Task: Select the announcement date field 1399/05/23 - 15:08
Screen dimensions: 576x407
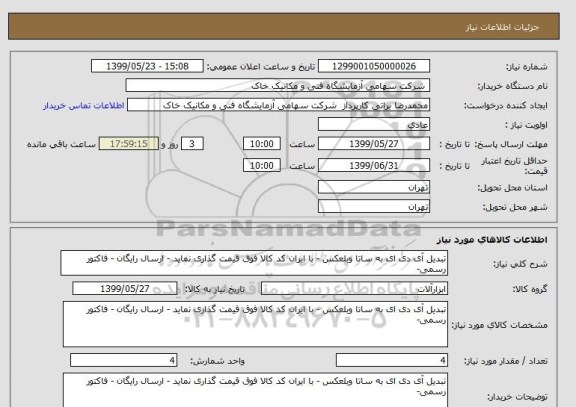Action: coord(147,66)
